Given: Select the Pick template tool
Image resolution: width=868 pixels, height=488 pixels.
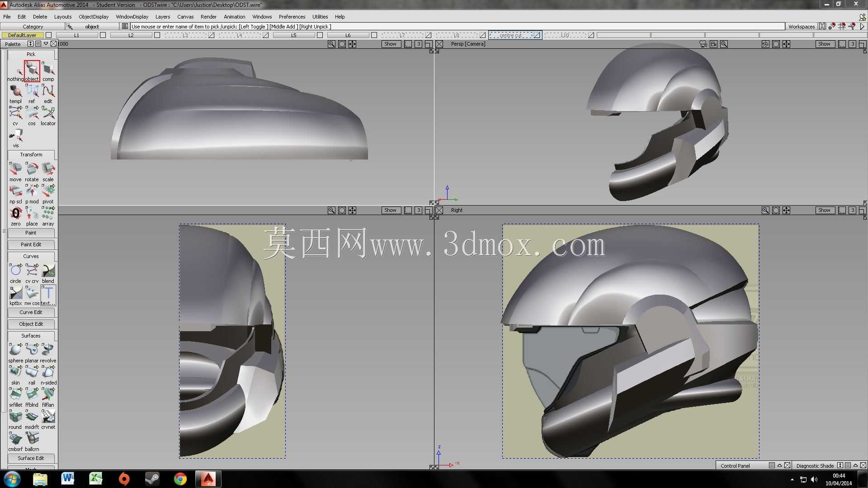Looking at the screenshot, I should coord(15,94).
